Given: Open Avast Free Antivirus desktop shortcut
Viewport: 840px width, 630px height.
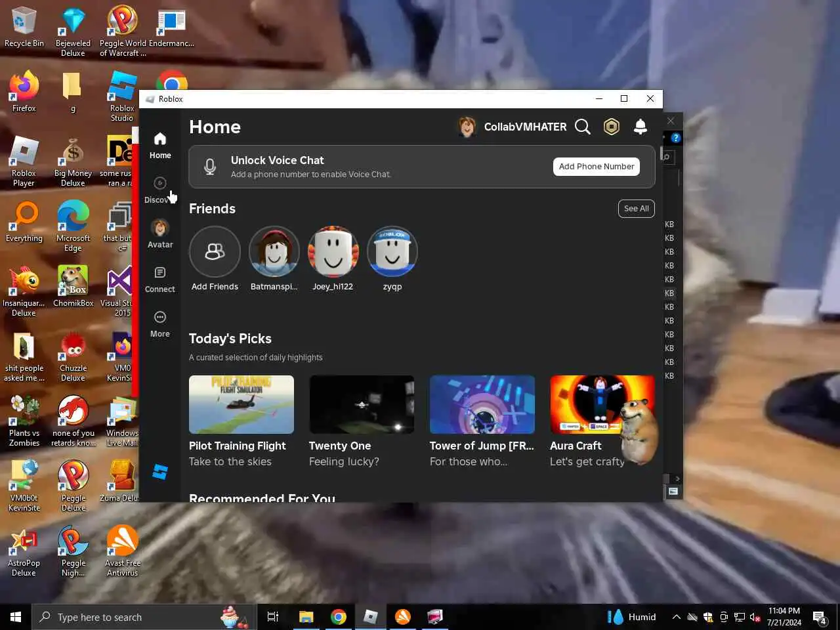Looking at the screenshot, I should [123, 551].
